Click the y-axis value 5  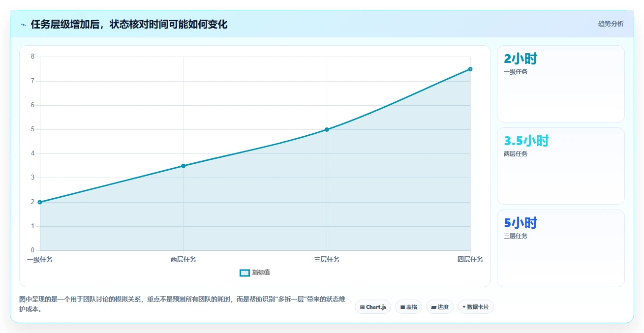tap(32, 129)
